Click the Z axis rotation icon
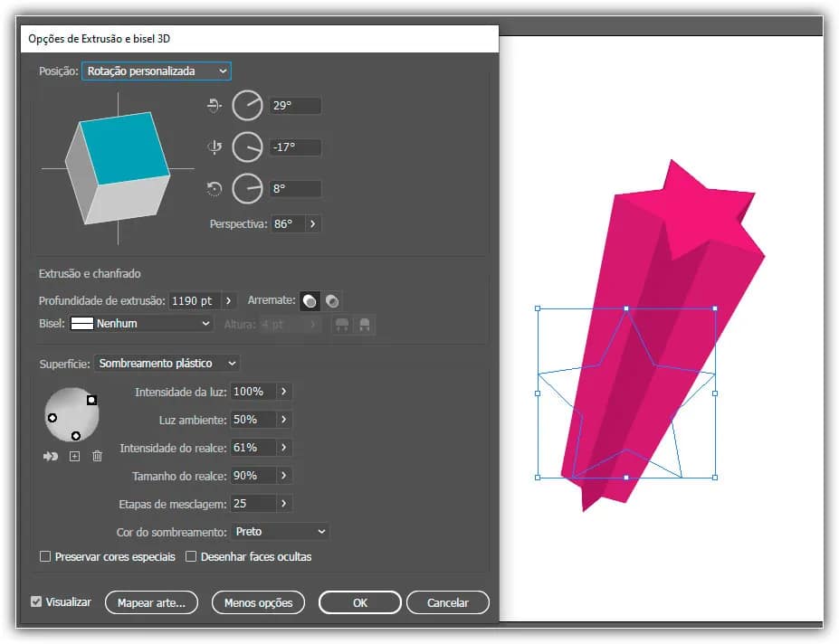 (214, 188)
